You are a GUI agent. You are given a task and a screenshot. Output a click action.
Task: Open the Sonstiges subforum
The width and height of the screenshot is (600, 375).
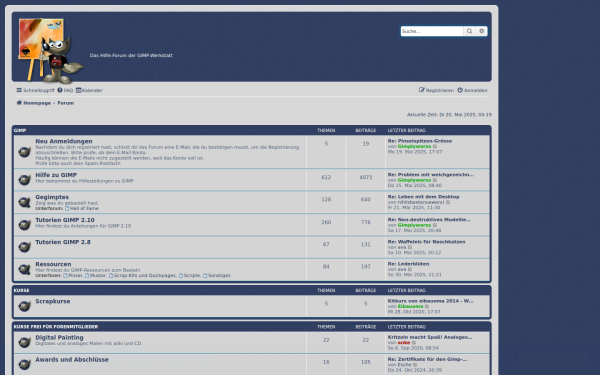[217, 276]
